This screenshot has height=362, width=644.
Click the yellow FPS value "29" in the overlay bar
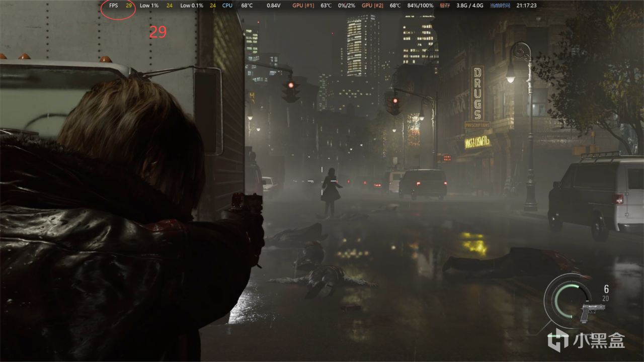tap(129, 6)
